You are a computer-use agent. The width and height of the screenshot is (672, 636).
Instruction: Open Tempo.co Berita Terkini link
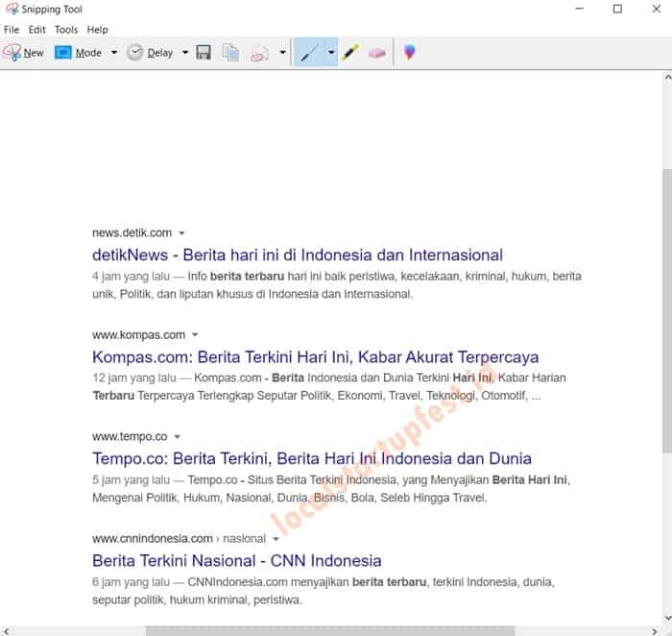click(x=312, y=458)
